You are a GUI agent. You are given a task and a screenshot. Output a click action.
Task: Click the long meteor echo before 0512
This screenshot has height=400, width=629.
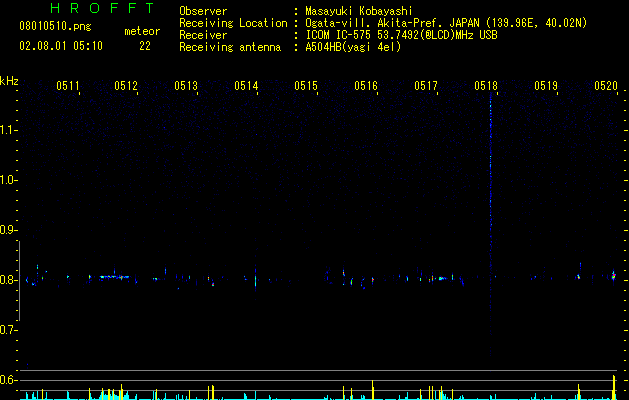[115, 277]
